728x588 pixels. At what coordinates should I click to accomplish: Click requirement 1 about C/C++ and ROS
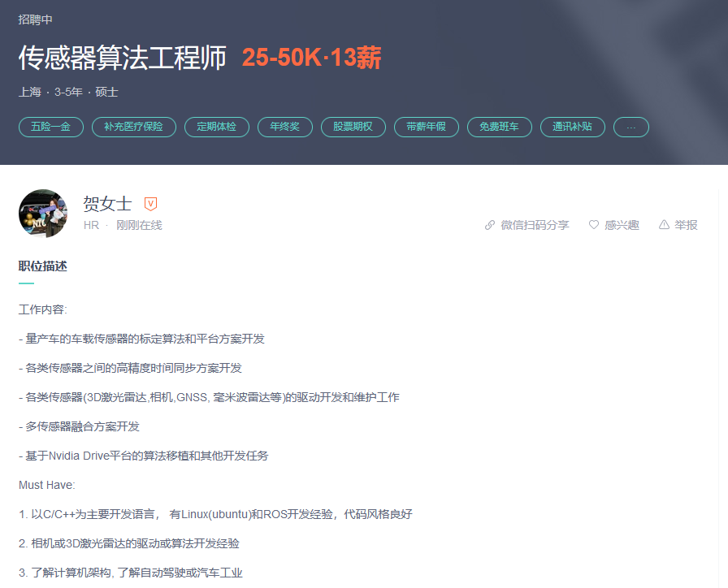(215, 514)
